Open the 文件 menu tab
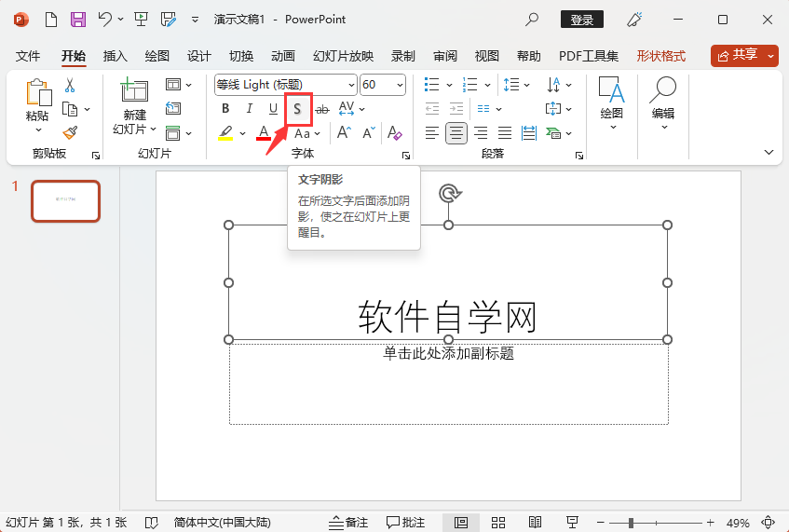789x532 pixels. click(28, 56)
